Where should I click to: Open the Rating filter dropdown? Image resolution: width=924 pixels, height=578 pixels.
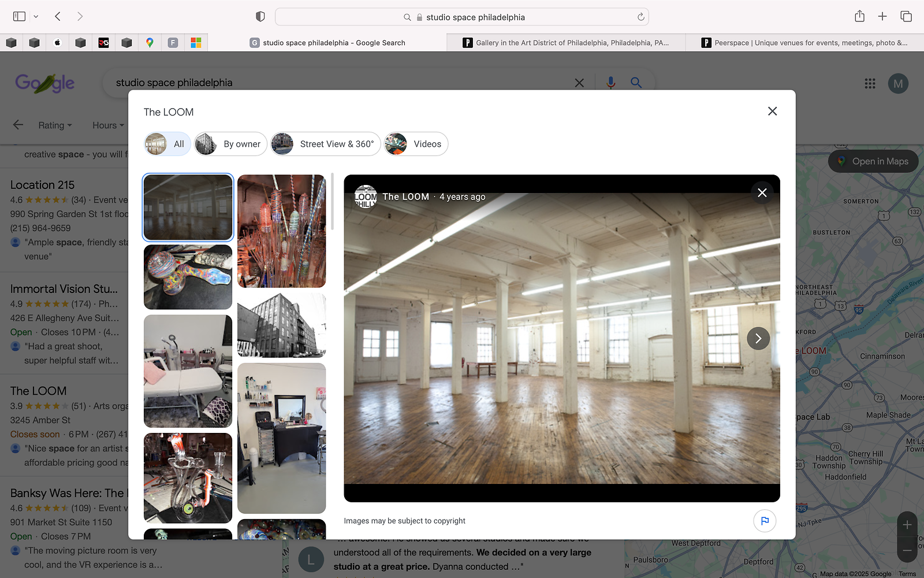(55, 125)
